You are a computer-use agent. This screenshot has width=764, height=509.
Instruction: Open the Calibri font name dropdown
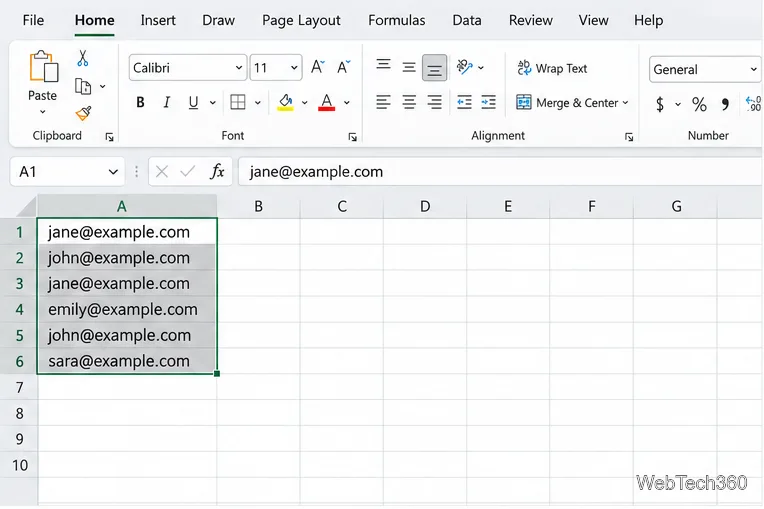pos(239,68)
